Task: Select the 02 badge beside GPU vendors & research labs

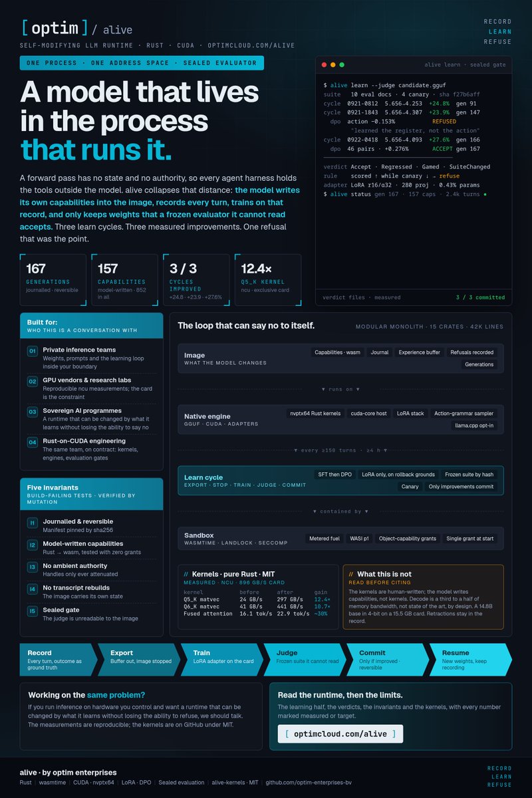Action: (x=32, y=381)
